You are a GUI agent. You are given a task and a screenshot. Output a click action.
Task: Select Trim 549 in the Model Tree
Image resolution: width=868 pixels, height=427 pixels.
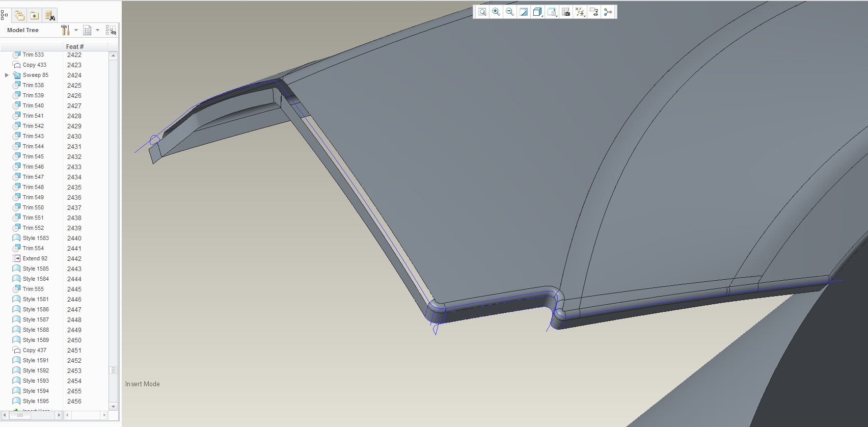[33, 197]
